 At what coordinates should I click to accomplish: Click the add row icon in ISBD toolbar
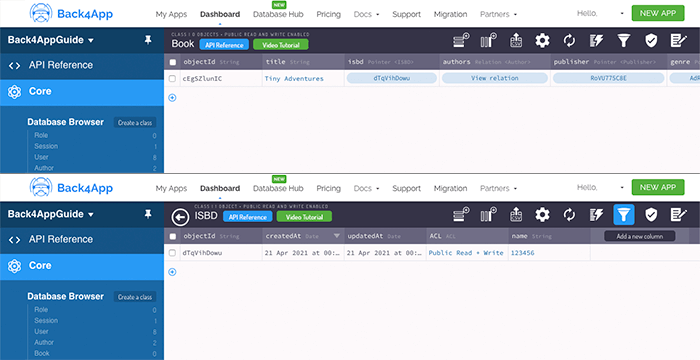461,215
